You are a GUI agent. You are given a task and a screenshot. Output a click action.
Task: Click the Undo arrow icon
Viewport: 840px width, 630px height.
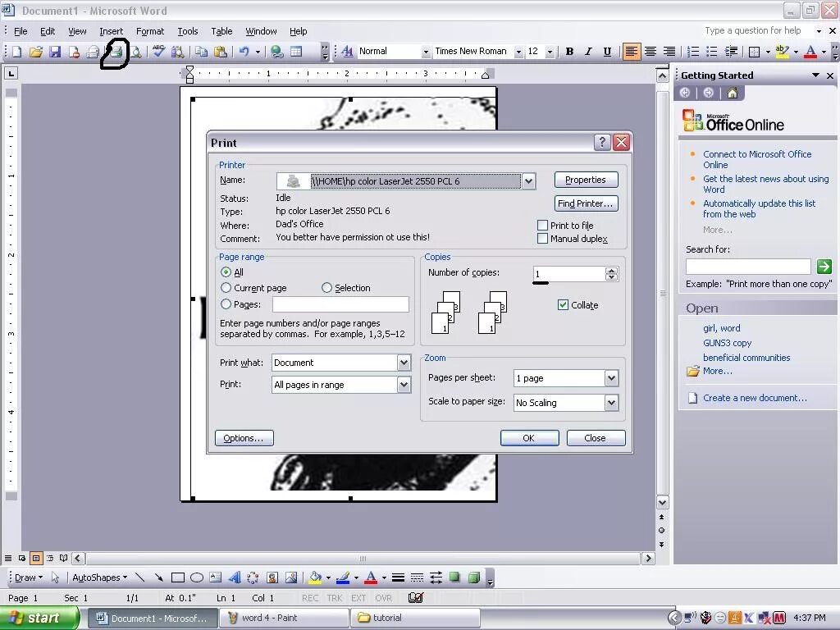[x=244, y=52]
